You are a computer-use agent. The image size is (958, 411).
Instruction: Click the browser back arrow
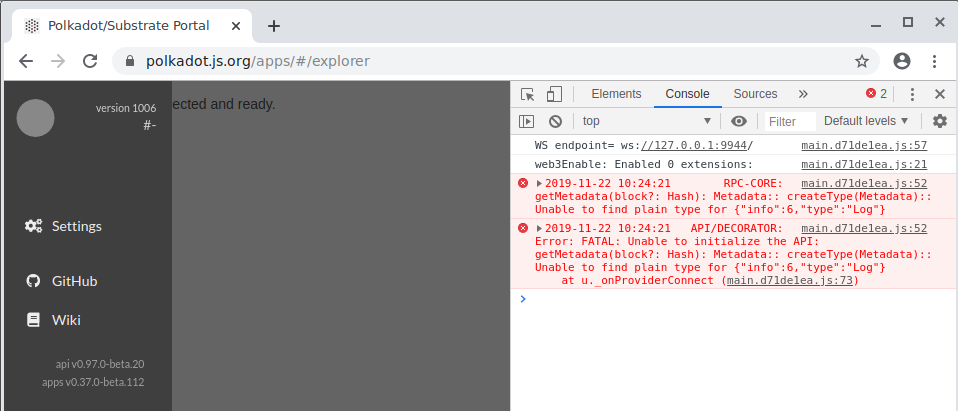[26, 61]
